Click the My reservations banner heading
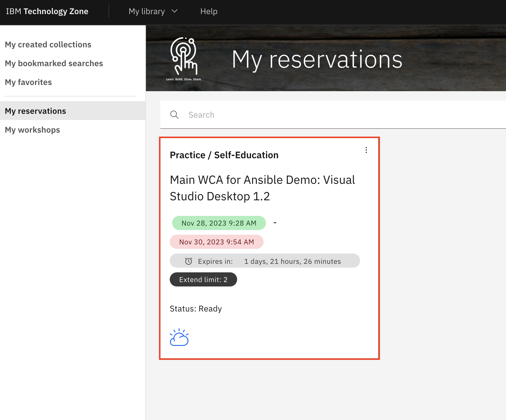 pos(317,59)
